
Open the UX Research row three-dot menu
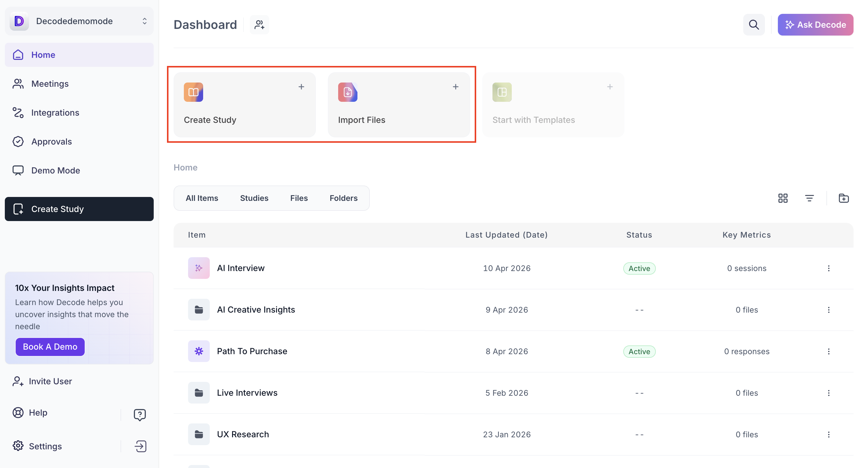pyautogui.click(x=829, y=434)
